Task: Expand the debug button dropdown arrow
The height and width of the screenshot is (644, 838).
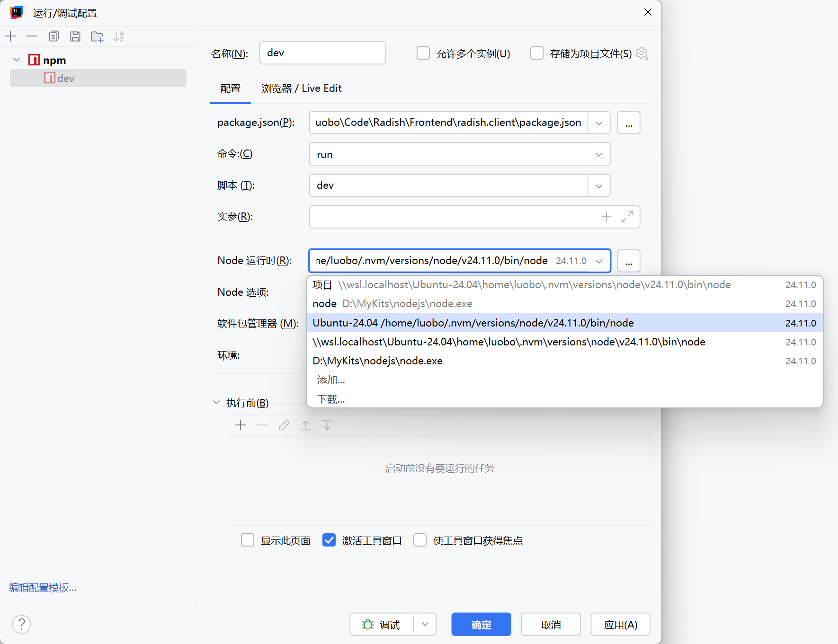Action: coord(425,625)
